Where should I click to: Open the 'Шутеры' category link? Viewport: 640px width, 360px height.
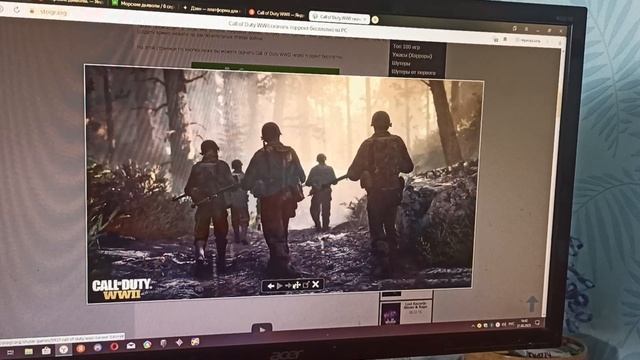[x=401, y=64]
